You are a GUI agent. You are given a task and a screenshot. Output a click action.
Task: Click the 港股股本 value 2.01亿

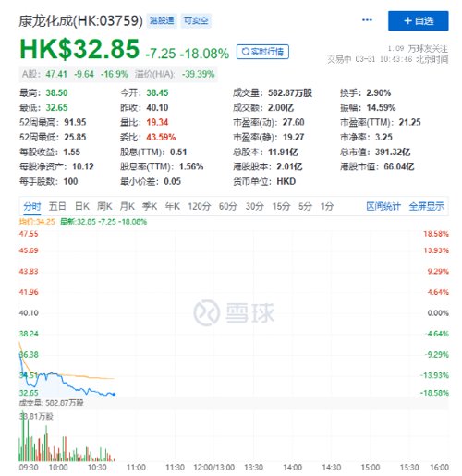pos(289,166)
